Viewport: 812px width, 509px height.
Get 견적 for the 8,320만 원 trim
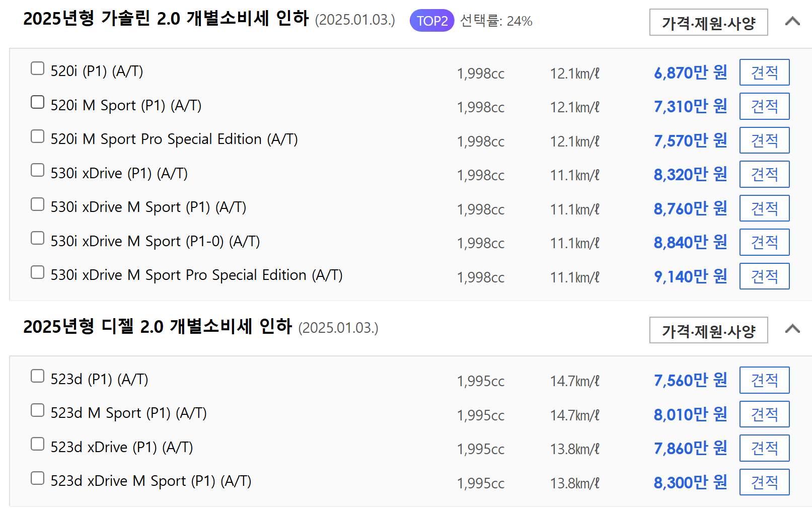764,174
